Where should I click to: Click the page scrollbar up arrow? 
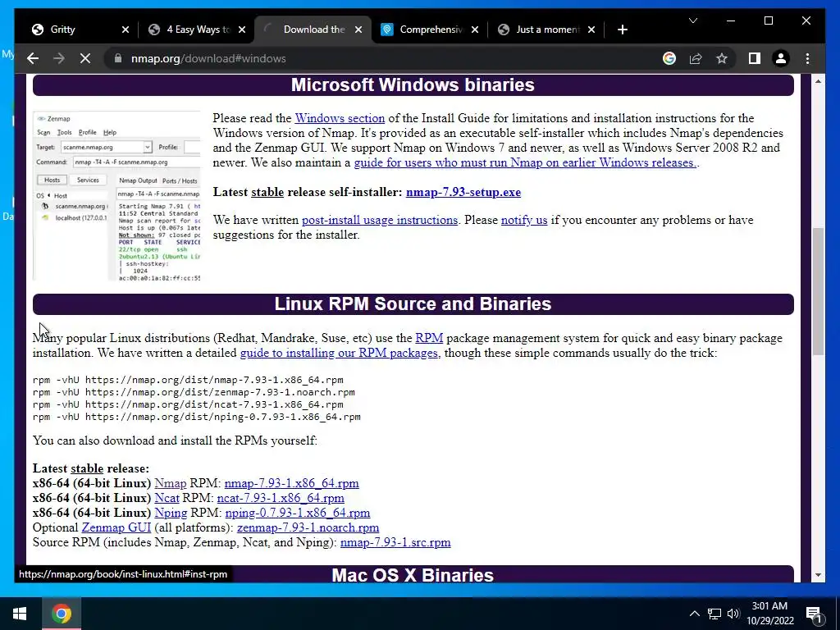coord(818,81)
